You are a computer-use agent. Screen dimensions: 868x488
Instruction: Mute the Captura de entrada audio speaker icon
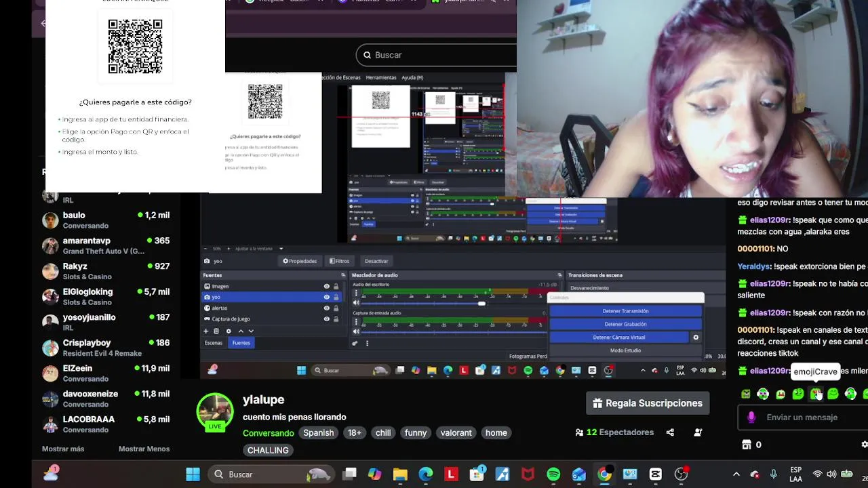(356, 331)
